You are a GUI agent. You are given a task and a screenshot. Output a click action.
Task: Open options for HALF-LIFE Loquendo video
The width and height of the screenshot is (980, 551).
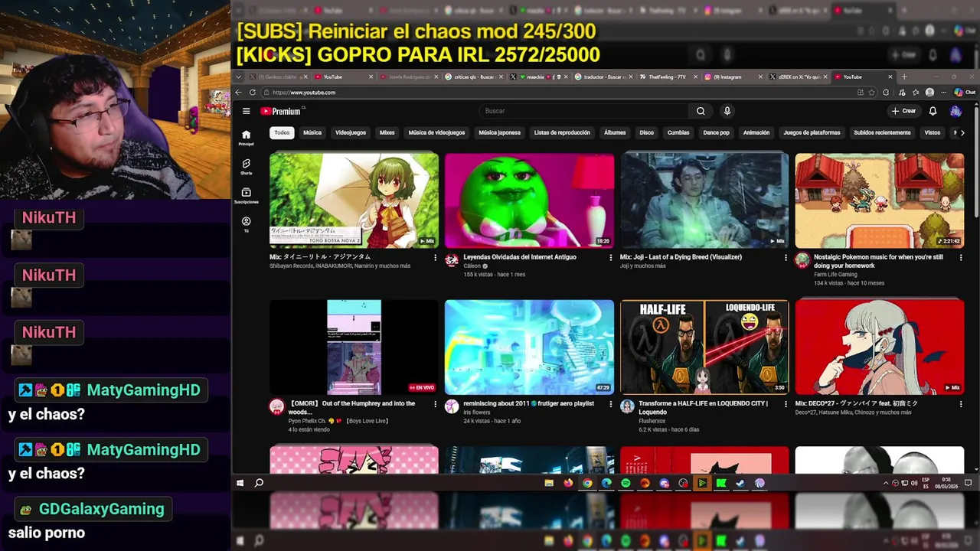pyautogui.click(x=786, y=404)
